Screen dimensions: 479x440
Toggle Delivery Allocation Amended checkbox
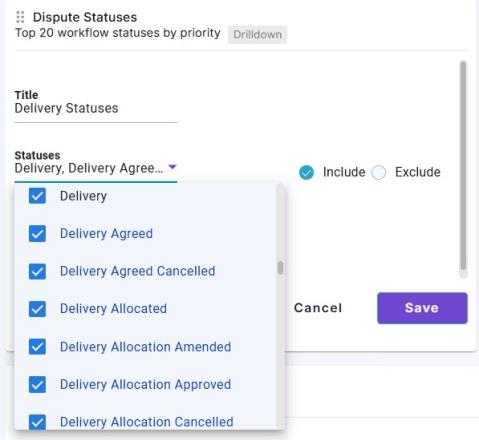37,347
